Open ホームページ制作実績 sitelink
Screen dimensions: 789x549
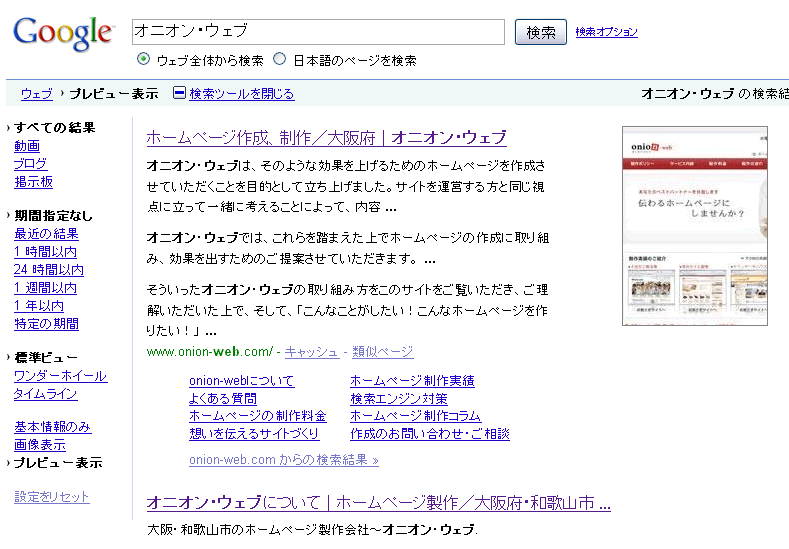coord(412,380)
